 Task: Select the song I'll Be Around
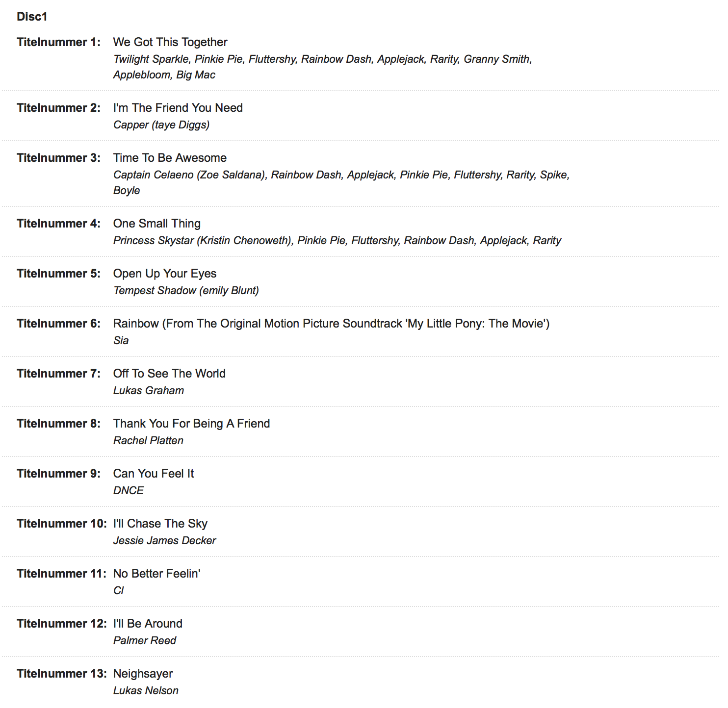click(x=148, y=624)
